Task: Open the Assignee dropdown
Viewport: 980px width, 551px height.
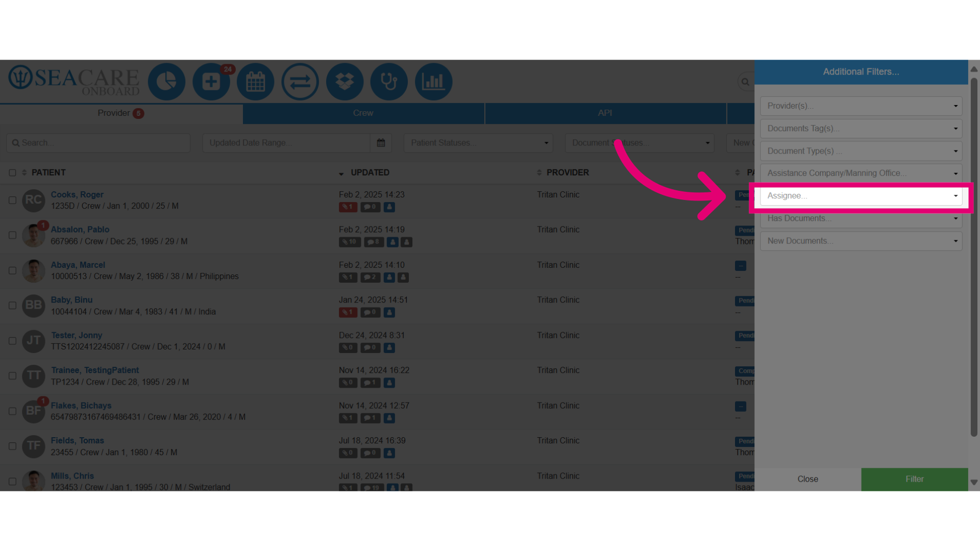Action: point(861,196)
